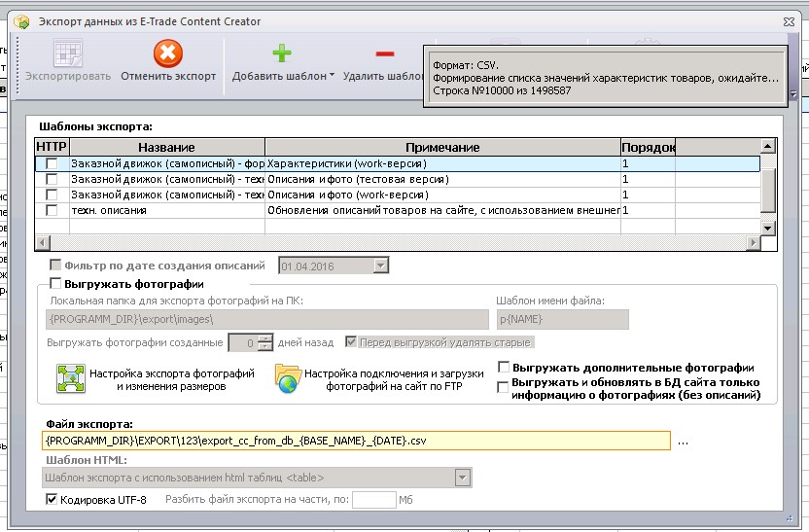Sort by the Примечание column header
The width and height of the screenshot is (809, 532).
[442, 147]
